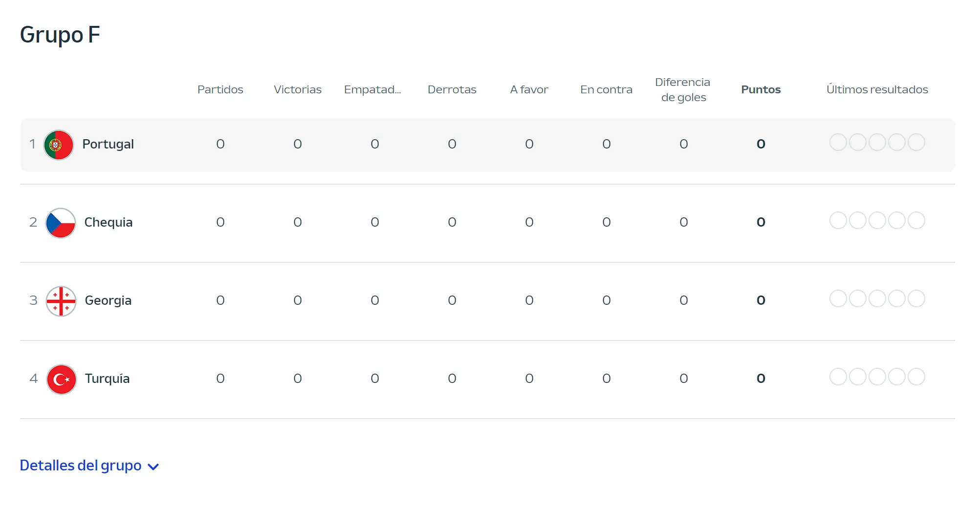Open the Portugal team name
This screenshot has width=980, height=508.
pyautogui.click(x=108, y=144)
